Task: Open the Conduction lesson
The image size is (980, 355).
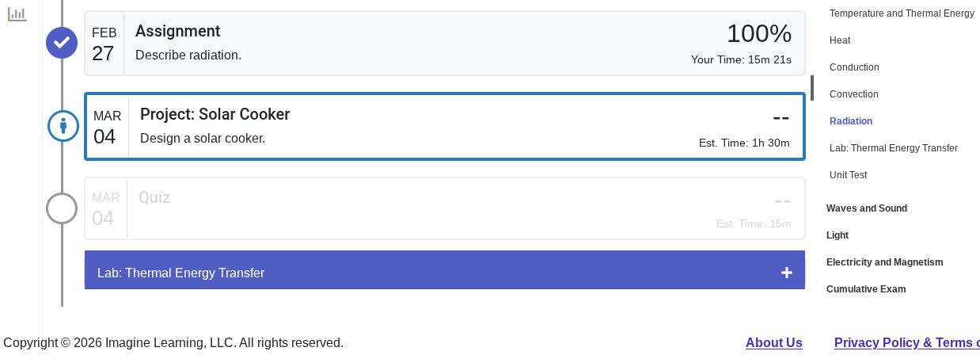Action: pos(854,67)
